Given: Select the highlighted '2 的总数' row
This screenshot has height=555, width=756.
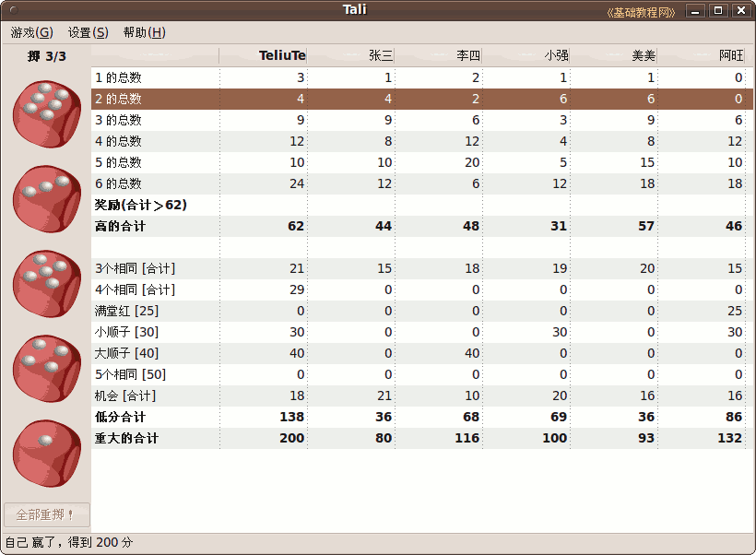Looking at the screenshot, I should (422, 99).
